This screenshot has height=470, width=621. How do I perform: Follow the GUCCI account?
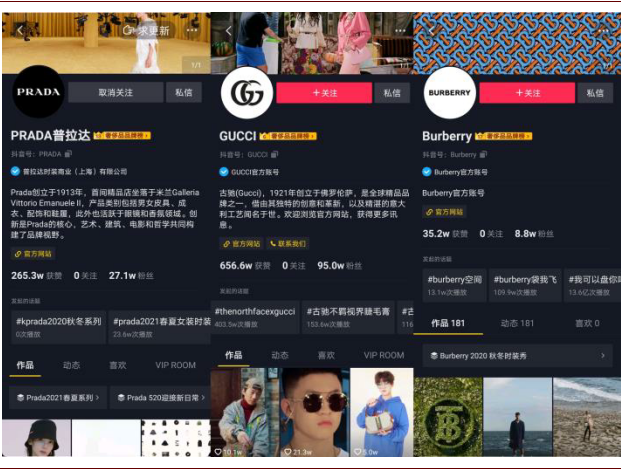tap(324, 93)
